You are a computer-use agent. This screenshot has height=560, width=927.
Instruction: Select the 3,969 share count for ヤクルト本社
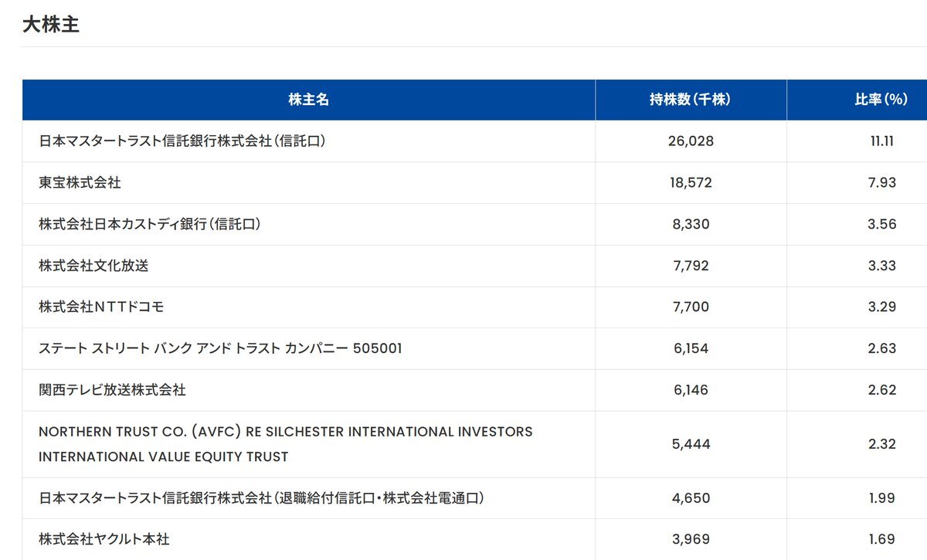coord(691,539)
